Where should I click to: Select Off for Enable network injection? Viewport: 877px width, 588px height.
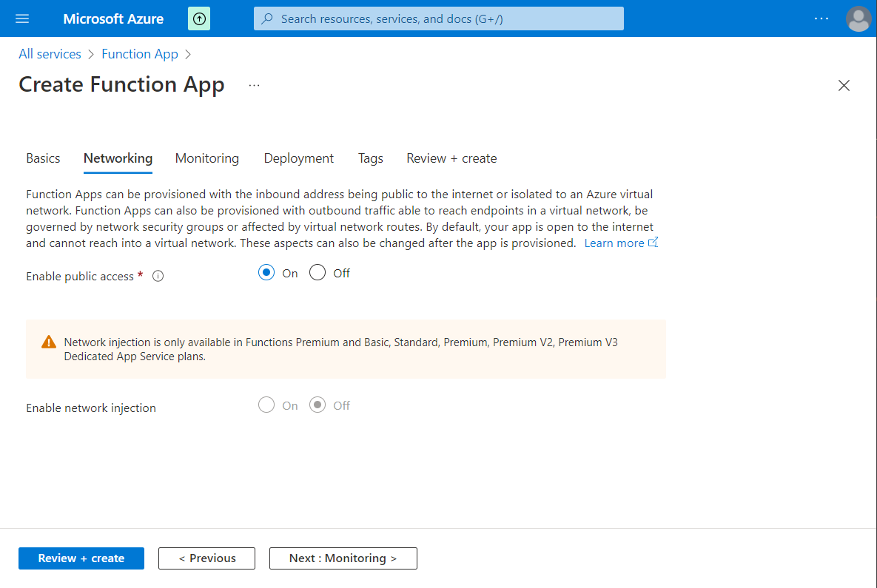pos(317,405)
